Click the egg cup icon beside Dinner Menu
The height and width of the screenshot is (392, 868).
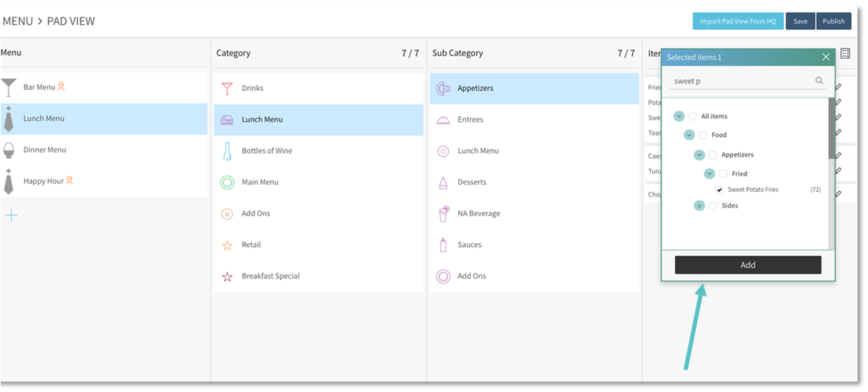[8, 150]
